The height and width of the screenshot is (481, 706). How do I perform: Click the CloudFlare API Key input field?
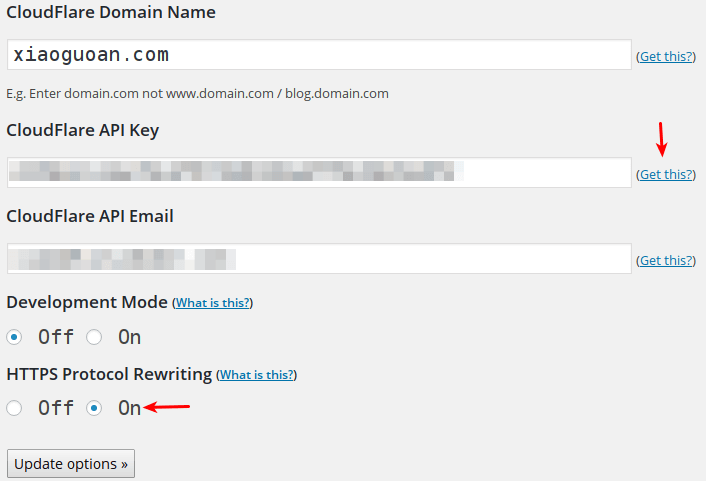318,173
